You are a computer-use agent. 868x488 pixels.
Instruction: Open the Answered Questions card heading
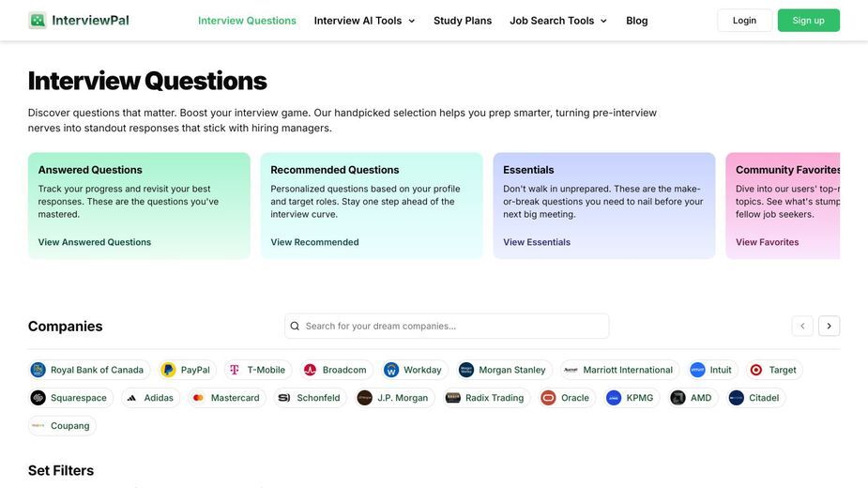click(x=90, y=170)
